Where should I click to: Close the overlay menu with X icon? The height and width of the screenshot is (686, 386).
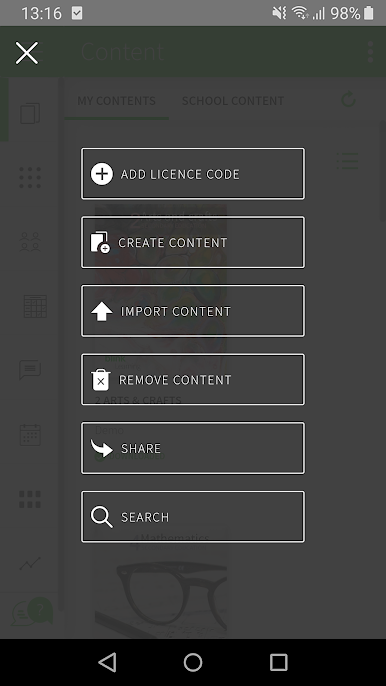[27, 53]
